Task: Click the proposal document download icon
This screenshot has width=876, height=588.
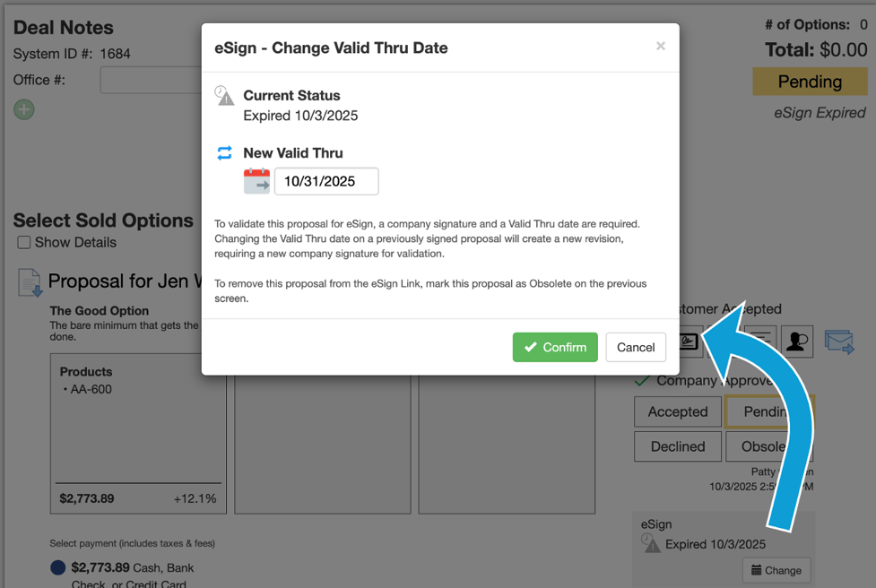Action: click(30, 282)
